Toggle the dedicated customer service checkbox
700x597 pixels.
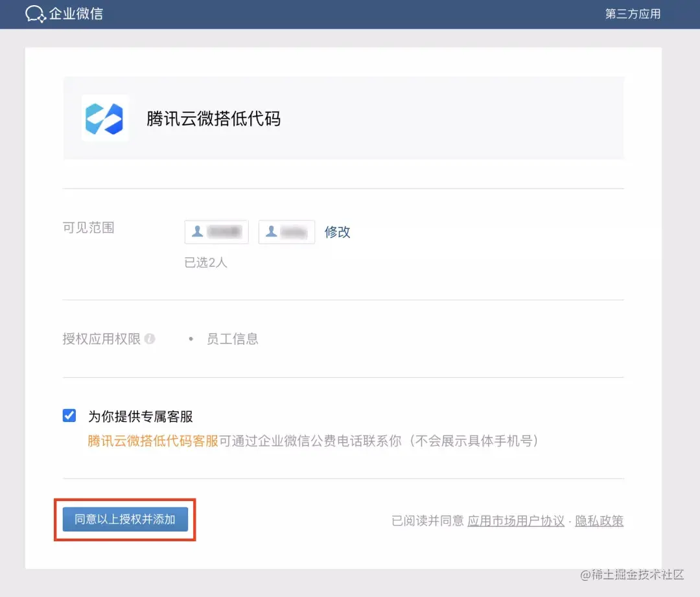69,416
